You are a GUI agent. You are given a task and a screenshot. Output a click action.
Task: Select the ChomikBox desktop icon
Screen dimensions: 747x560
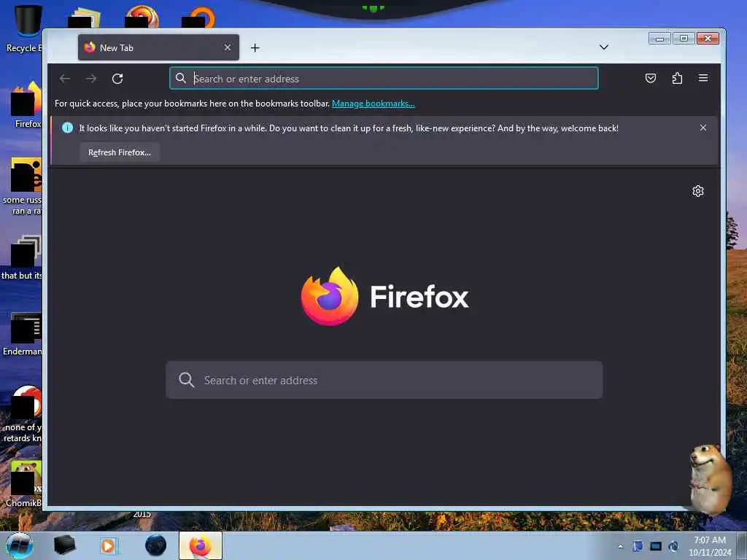click(25, 483)
